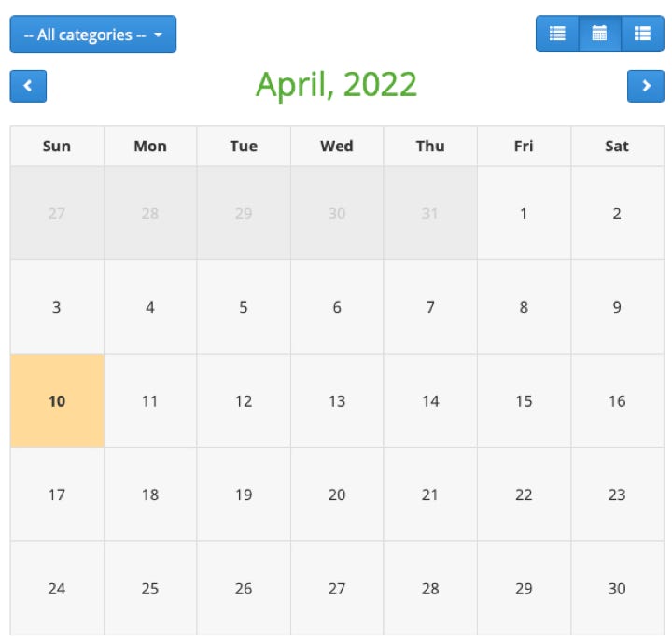672x642 pixels.
Task: Select grayed-out March 27 cell
Action: tap(57, 214)
